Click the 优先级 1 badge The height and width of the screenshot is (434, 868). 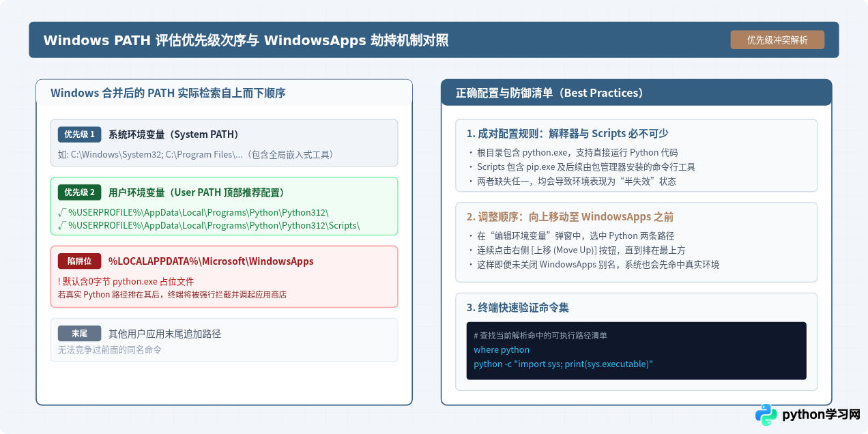[x=80, y=134]
